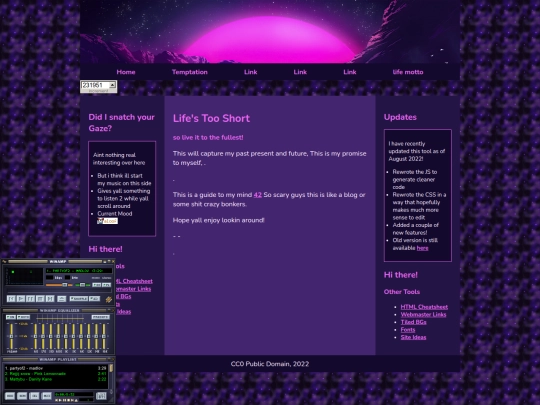Click the Life's Too Short heading
The width and height of the screenshot is (540, 405).
coord(211,118)
